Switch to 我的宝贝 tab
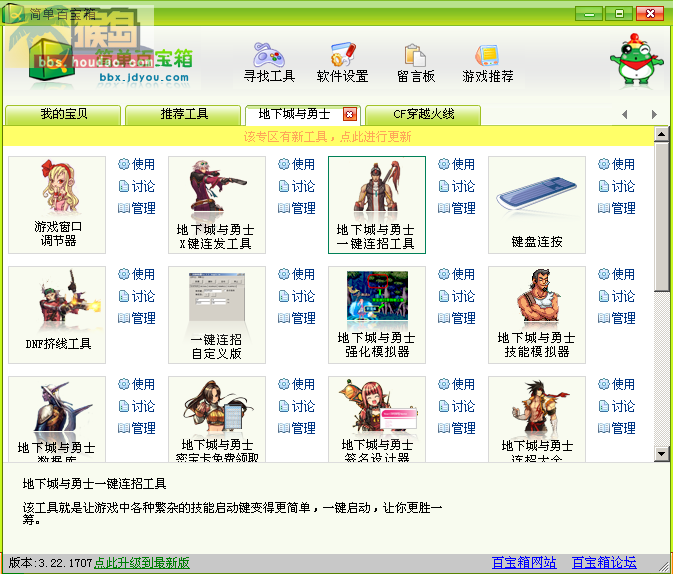 pos(63,115)
